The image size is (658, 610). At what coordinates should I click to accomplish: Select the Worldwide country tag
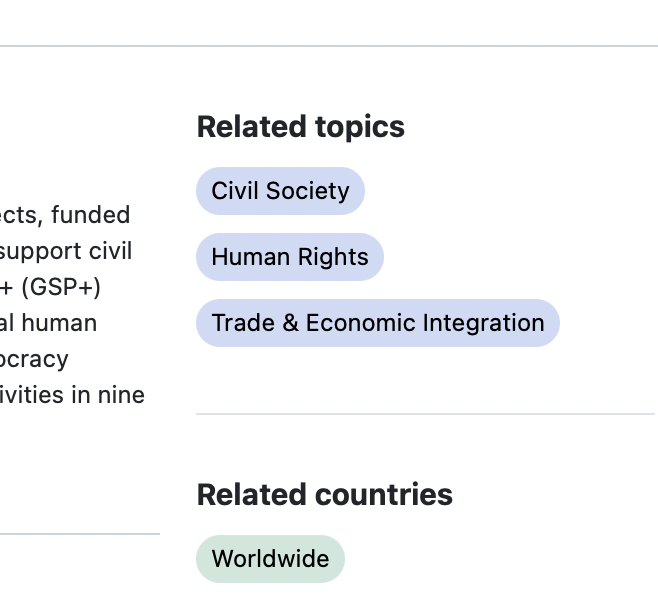click(x=270, y=559)
